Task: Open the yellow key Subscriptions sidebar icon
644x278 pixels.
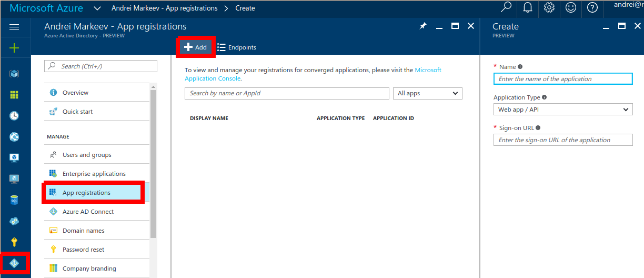Action: (x=14, y=242)
